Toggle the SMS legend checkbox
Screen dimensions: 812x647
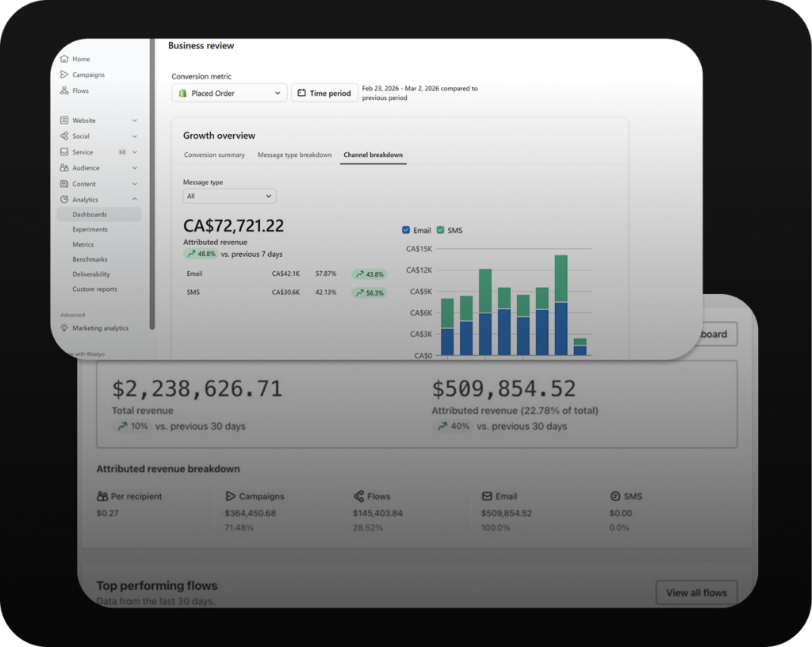point(441,231)
